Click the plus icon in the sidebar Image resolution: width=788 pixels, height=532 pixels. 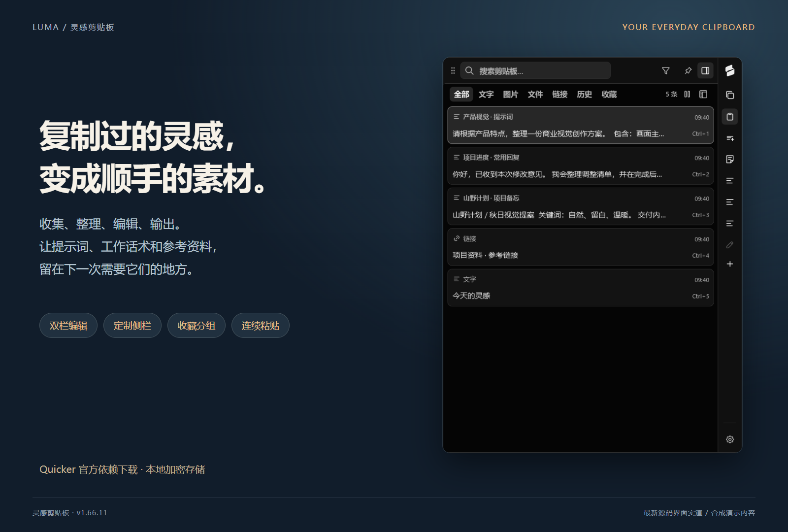730,264
